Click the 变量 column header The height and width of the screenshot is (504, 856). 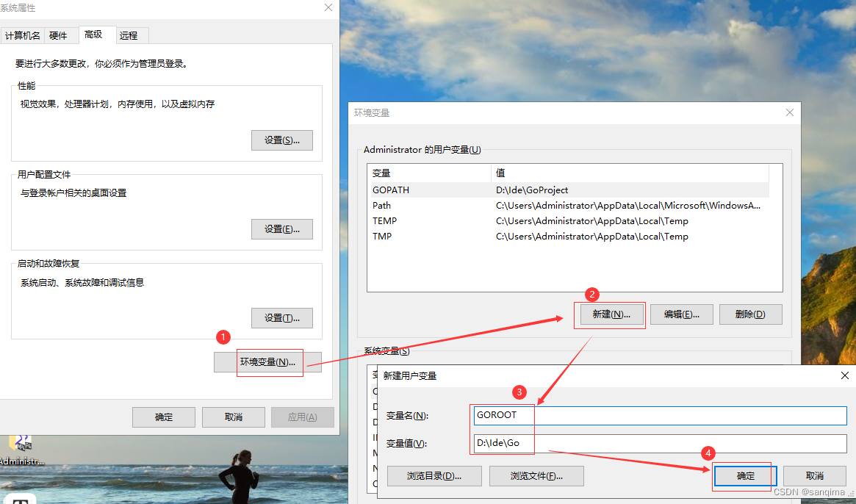(429, 173)
